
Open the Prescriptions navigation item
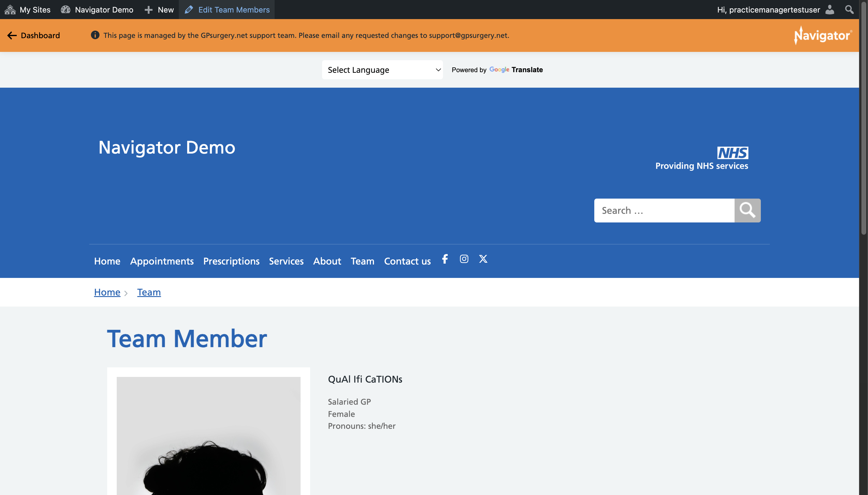tap(231, 261)
